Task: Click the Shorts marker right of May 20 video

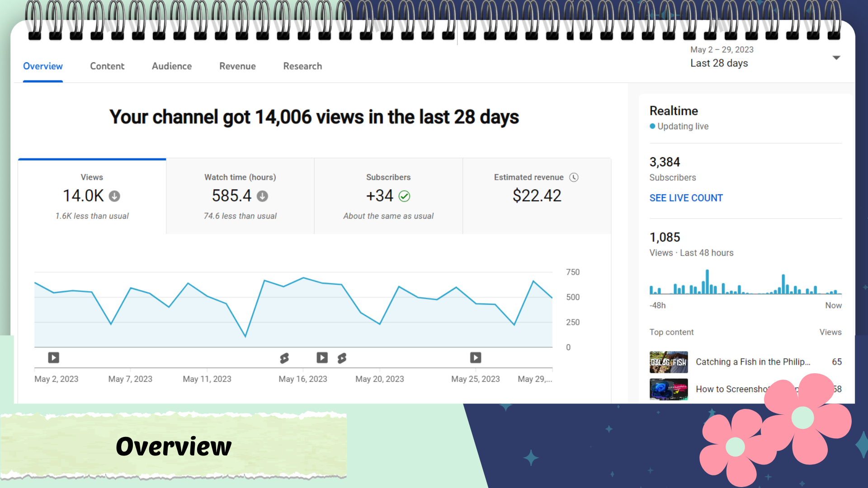Action: point(342,358)
